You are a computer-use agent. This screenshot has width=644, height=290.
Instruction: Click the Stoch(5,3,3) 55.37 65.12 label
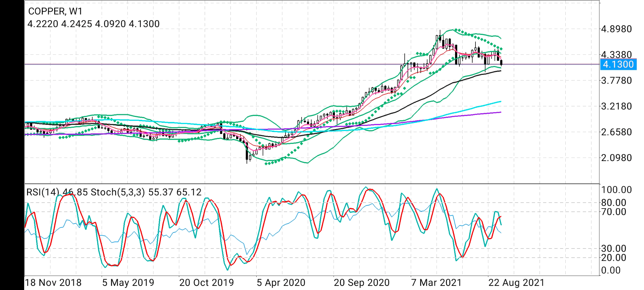point(146,192)
